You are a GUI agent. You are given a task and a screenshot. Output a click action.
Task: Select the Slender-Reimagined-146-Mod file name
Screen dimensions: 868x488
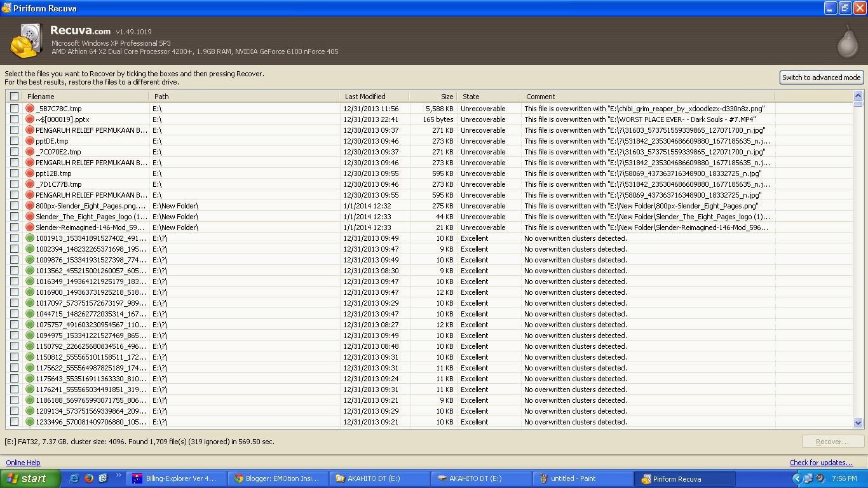tap(90, 227)
